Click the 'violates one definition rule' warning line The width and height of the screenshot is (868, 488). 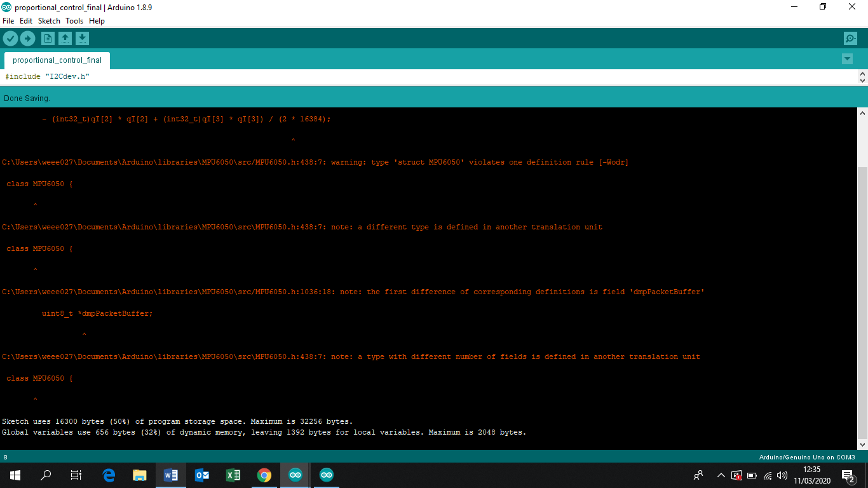coord(315,162)
